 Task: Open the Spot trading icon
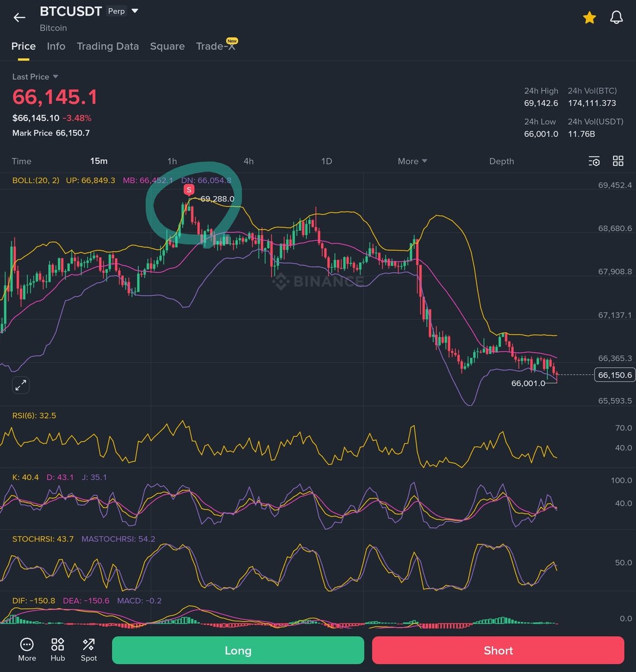point(88,650)
